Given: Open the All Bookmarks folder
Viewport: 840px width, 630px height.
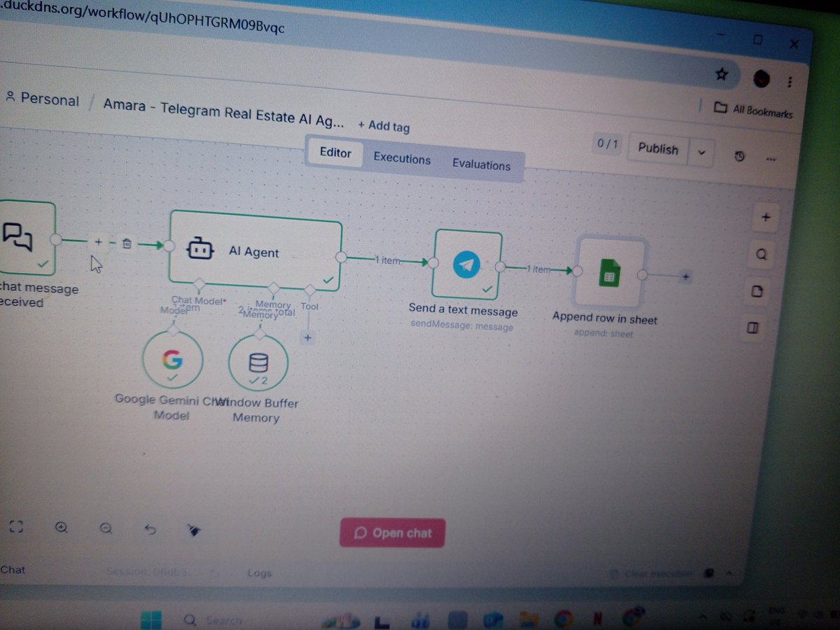Looking at the screenshot, I should [753, 110].
